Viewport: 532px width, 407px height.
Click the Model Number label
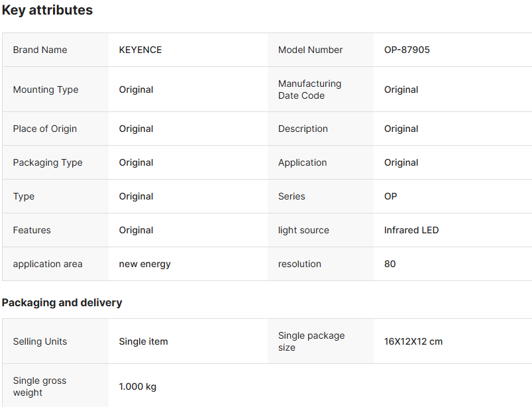tap(310, 50)
